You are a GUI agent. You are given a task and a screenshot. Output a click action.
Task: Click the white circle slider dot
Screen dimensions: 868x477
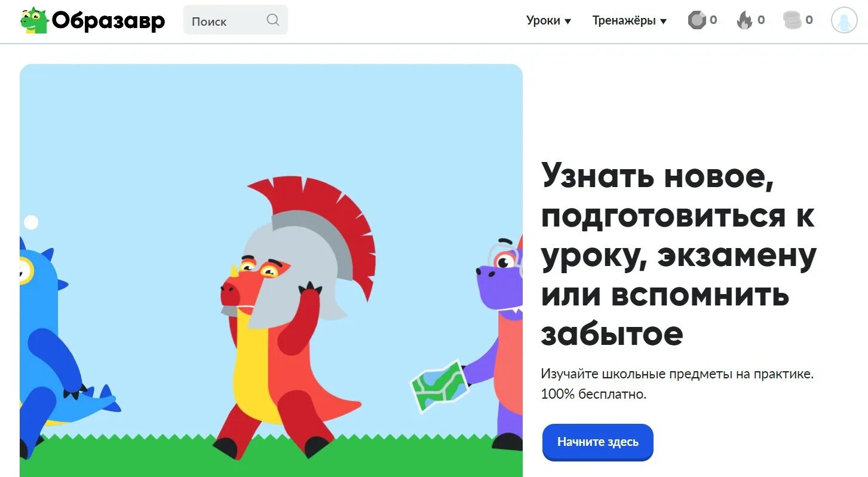coord(31,223)
